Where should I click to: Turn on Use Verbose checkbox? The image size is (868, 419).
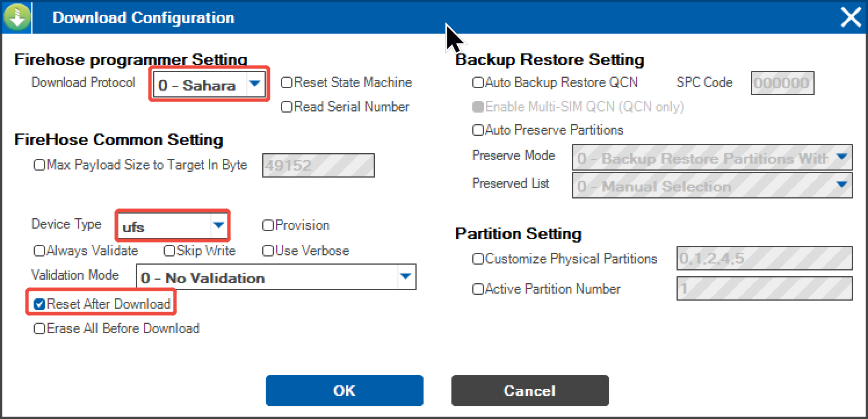268,251
